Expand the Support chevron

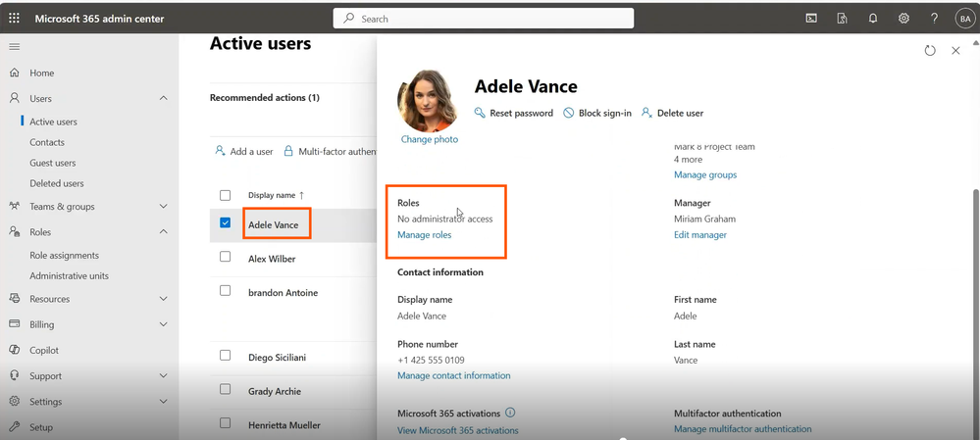[164, 375]
